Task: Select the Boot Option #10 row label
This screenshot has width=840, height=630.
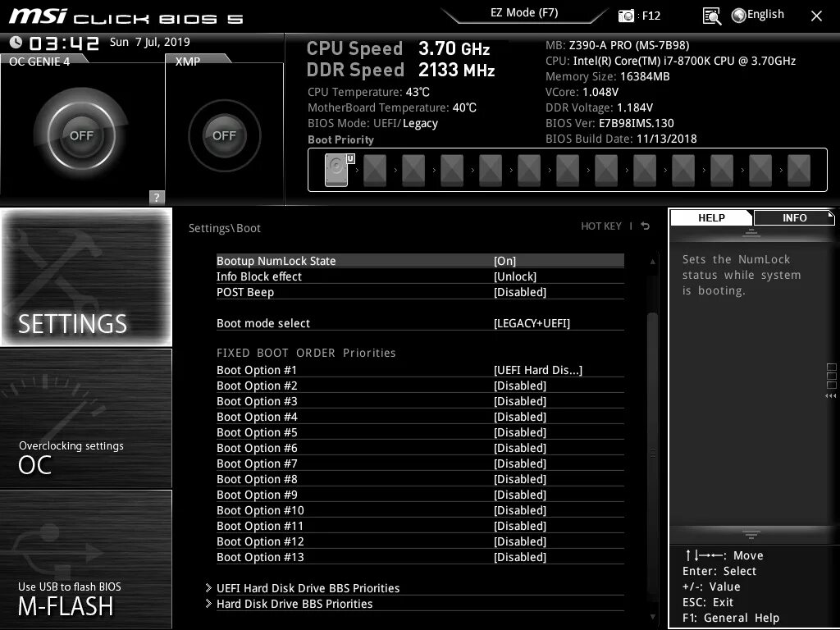Action: click(260, 510)
